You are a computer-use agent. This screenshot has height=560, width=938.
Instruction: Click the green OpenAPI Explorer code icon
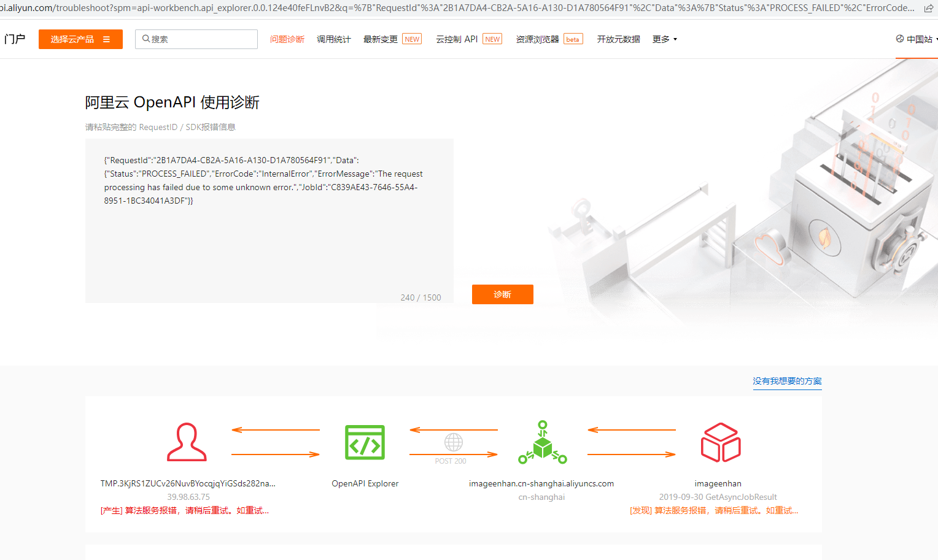(365, 442)
